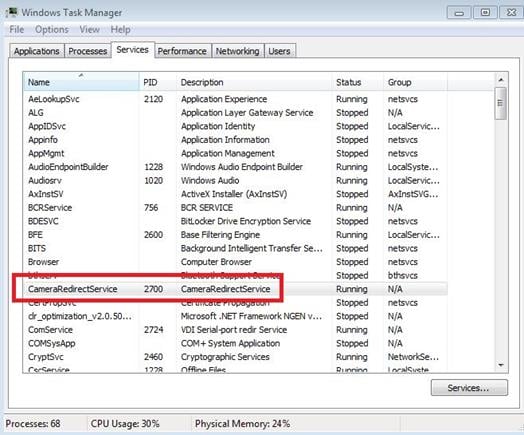Screen dimensions: 524x435
Task: Click the PID value 2700
Action: pyautogui.click(x=153, y=289)
